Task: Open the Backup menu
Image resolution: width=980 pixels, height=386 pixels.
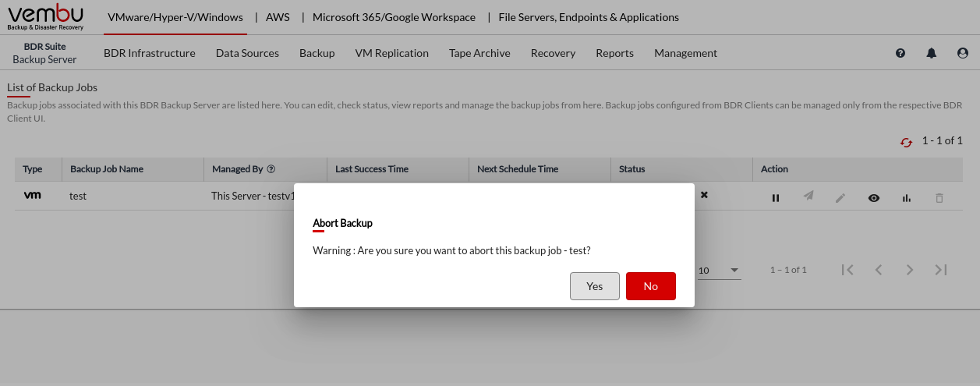Action: click(317, 53)
